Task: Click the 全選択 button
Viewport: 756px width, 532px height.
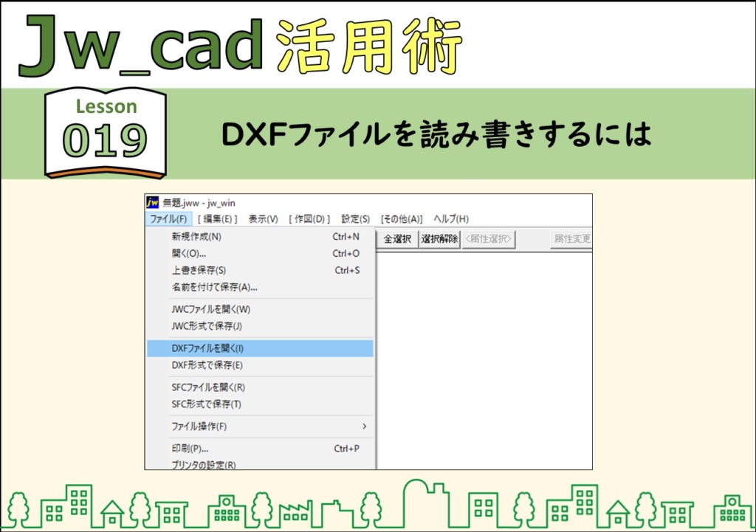Action: coord(397,239)
